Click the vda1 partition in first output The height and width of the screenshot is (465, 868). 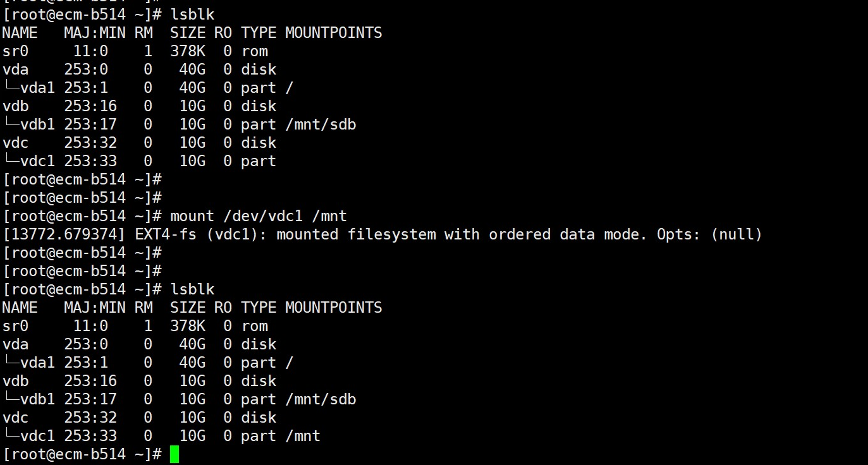pos(29,88)
